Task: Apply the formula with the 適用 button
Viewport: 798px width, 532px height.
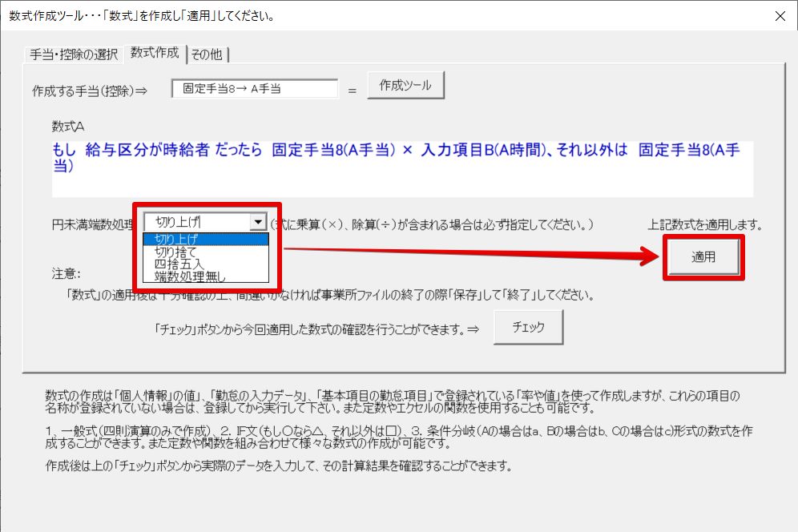Action: click(703, 257)
